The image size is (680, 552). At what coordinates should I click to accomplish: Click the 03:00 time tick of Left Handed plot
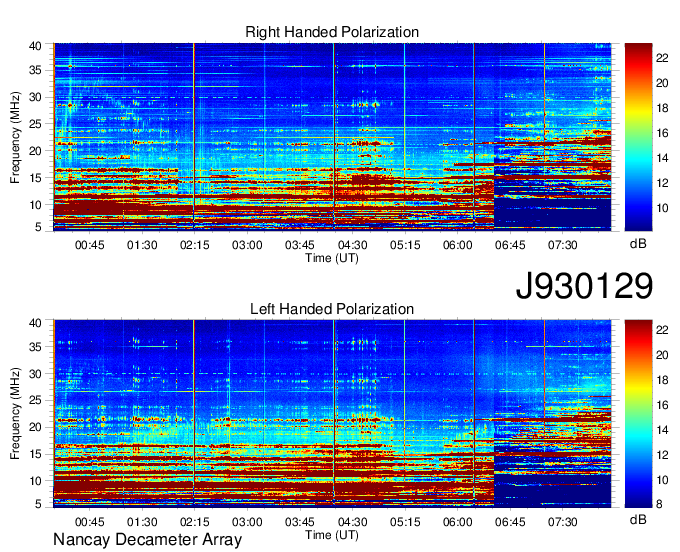(247, 522)
